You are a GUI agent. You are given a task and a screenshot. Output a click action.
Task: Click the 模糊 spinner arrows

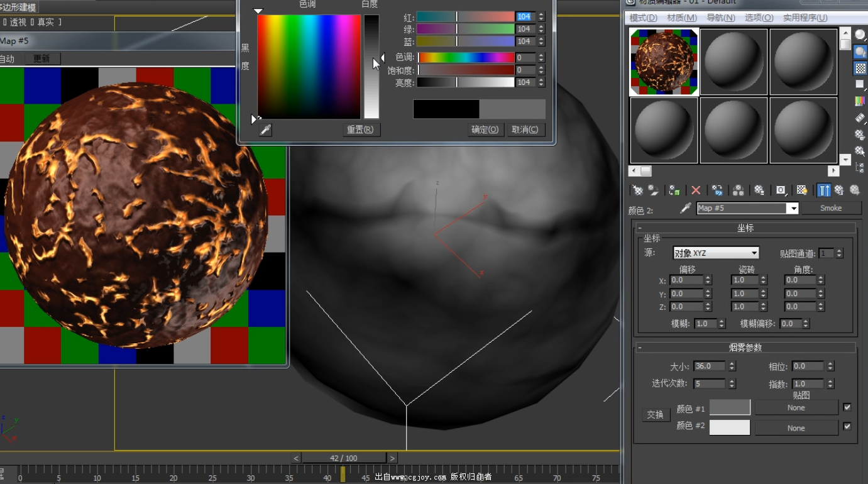(722, 324)
